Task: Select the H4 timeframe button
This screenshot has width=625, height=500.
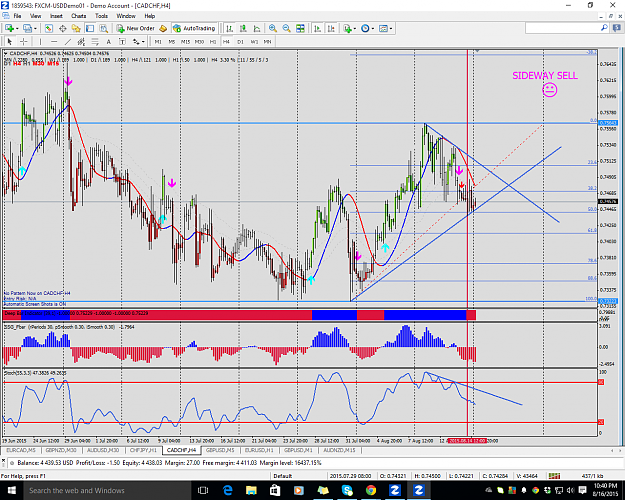Action: 226,41
